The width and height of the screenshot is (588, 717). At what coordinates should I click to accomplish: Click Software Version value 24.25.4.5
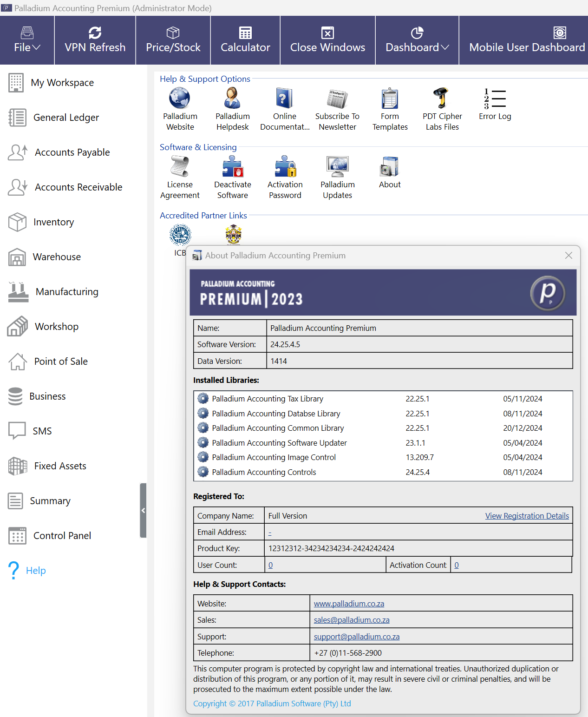coord(285,344)
